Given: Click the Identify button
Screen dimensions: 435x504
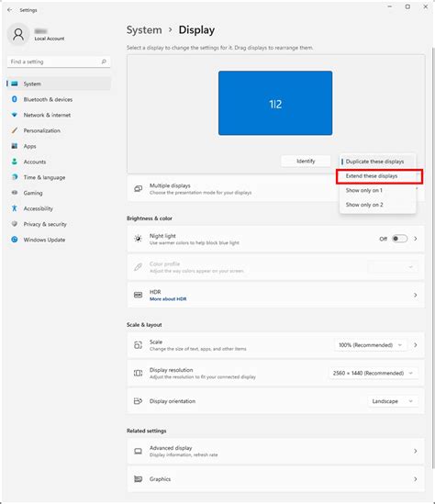Looking at the screenshot, I should 306,161.
